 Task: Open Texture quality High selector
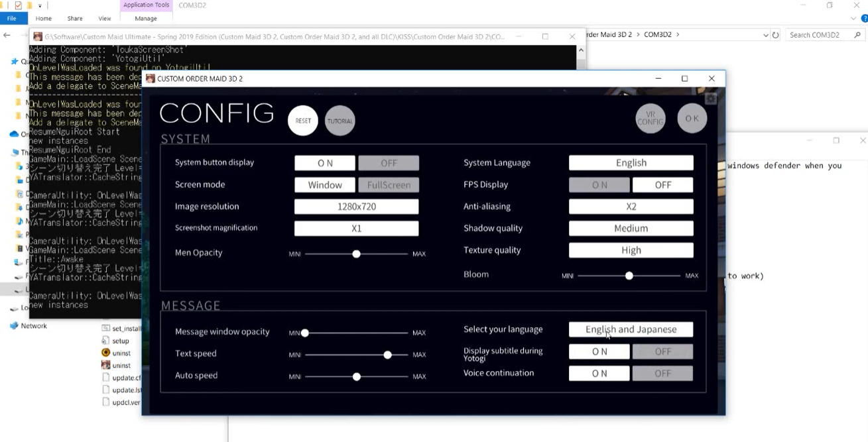tap(631, 250)
